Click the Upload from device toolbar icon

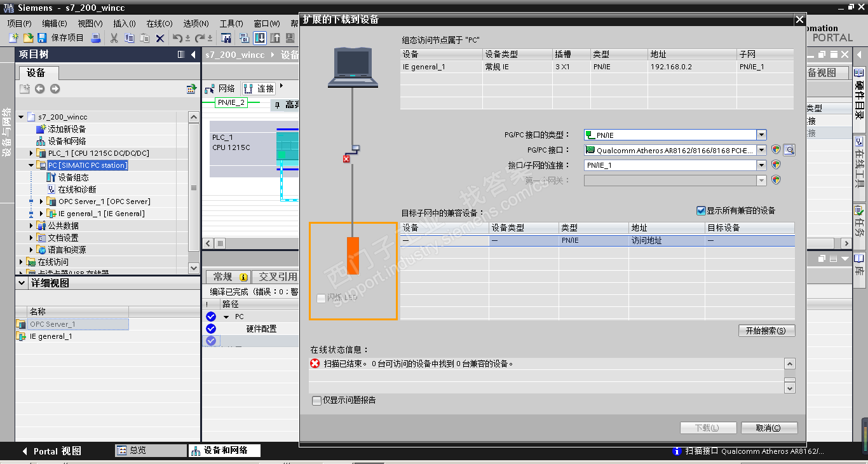click(275, 38)
